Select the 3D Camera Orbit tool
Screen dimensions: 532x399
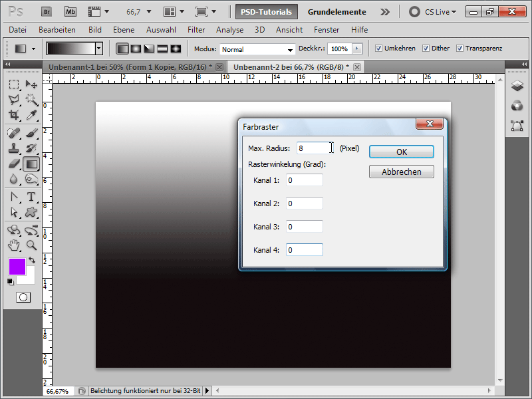pyautogui.click(x=31, y=230)
